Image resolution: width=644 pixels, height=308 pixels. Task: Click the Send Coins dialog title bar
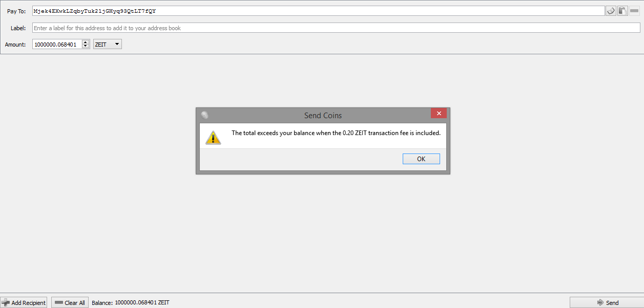click(323, 115)
